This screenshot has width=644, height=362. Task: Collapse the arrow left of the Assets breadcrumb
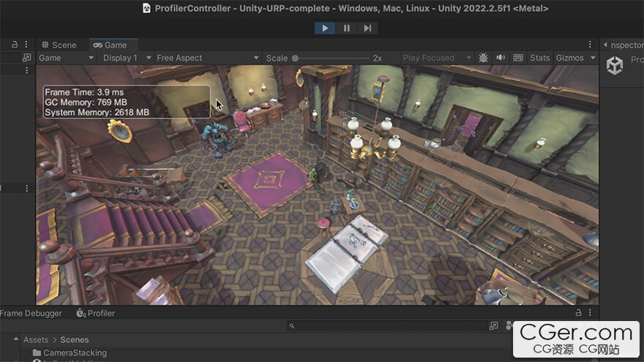[x=15, y=339]
